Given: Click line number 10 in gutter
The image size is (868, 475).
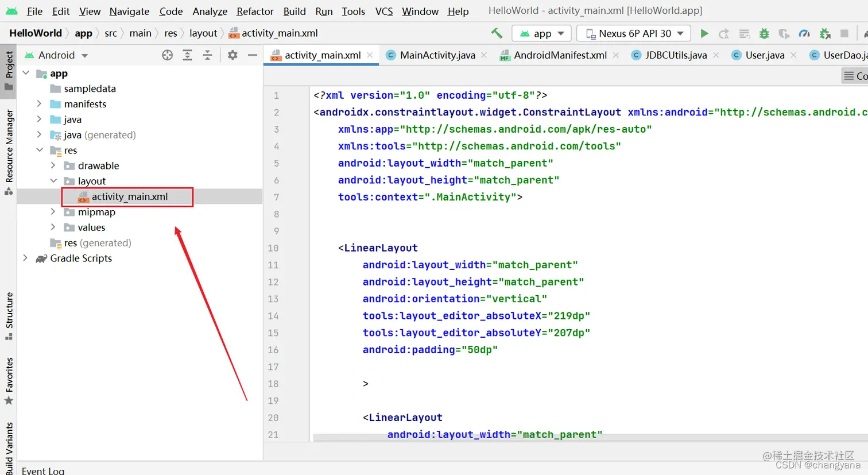Looking at the screenshot, I should [273, 248].
